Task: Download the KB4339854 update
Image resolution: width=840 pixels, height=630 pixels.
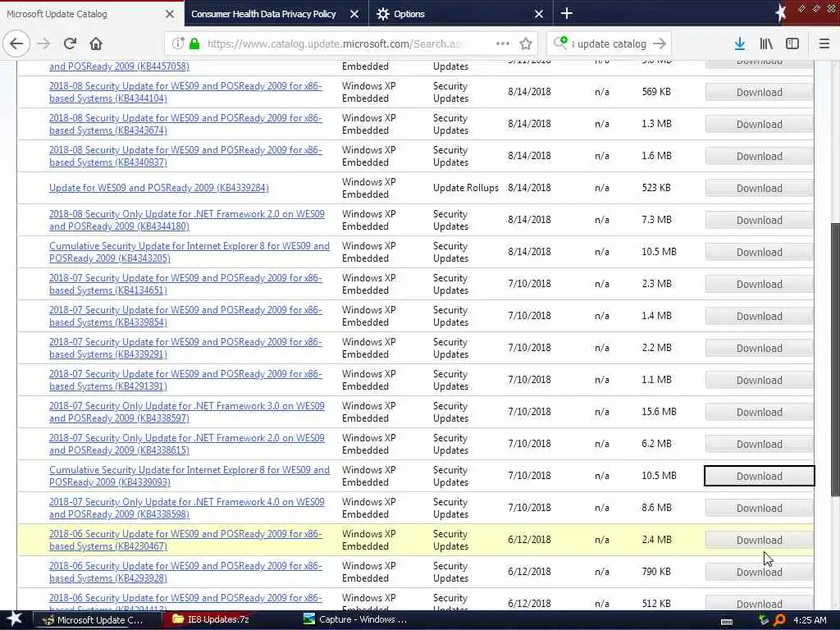Action: click(x=759, y=316)
